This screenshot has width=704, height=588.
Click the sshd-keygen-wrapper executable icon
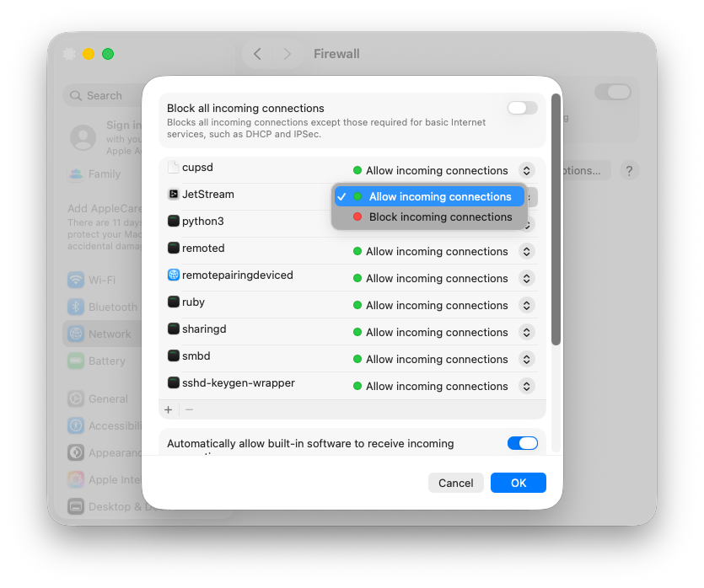coord(174,382)
